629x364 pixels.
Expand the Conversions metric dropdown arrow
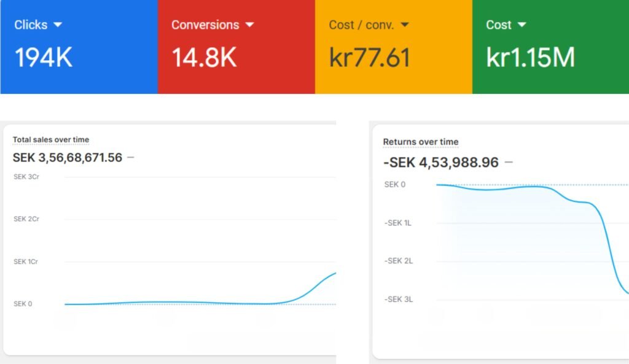(x=249, y=25)
